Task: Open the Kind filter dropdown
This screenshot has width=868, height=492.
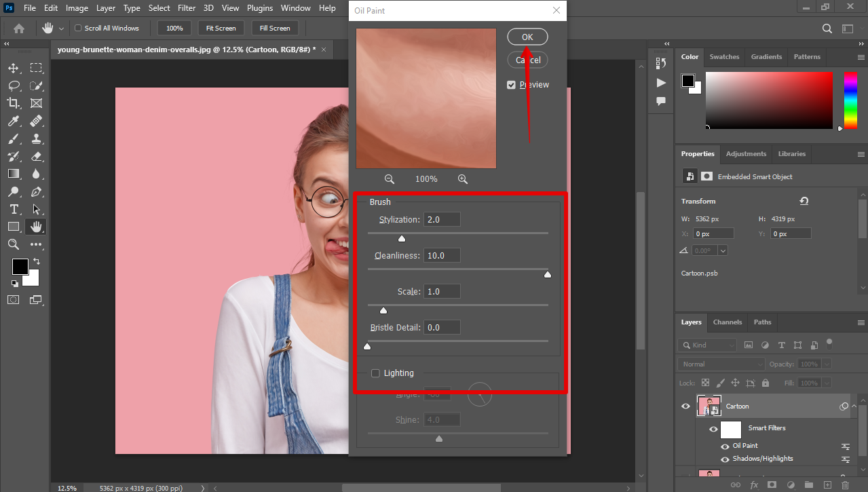Action: (x=707, y=345)
